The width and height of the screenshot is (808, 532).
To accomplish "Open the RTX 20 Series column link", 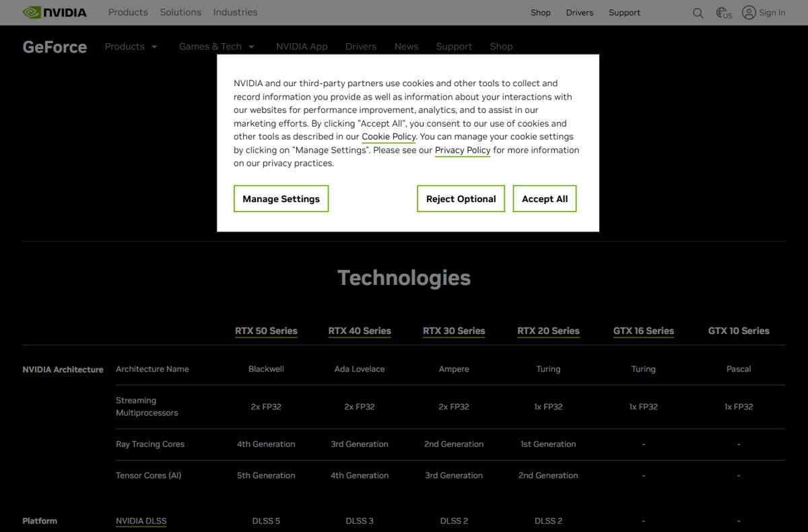I will pos(548,331).
